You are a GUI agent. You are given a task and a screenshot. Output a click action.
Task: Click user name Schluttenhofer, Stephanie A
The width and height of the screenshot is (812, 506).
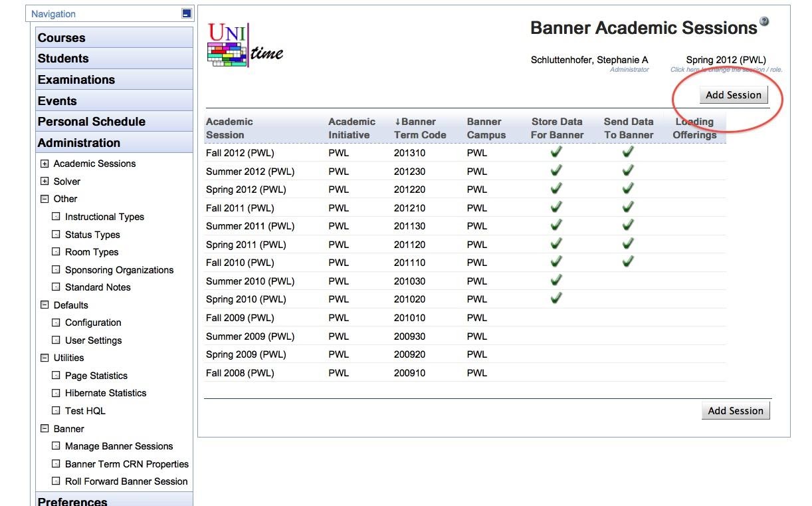[x=589, y=60]
